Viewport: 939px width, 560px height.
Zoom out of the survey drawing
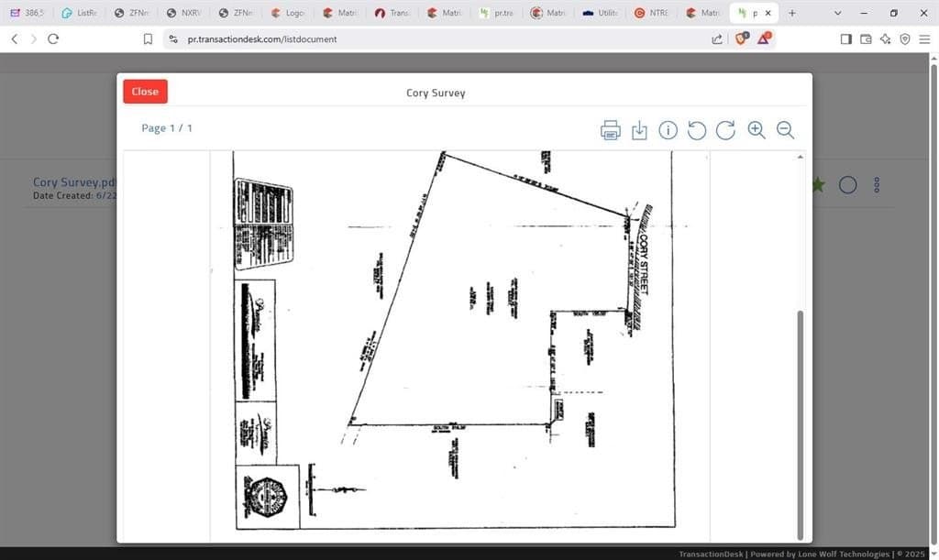pyautogui.click(x=785, y=129)
